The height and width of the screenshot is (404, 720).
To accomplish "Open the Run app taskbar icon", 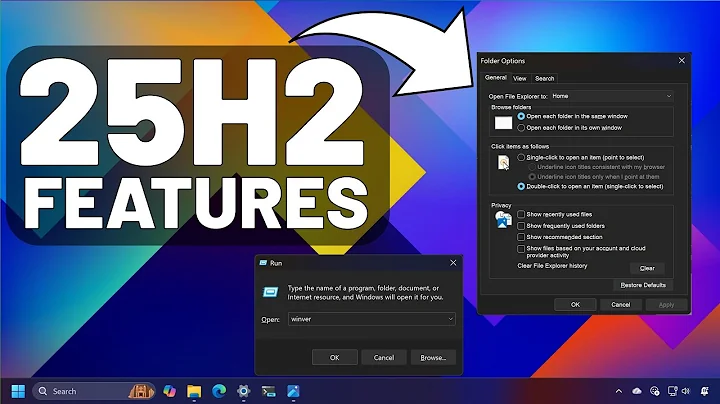I will [269, 391].
